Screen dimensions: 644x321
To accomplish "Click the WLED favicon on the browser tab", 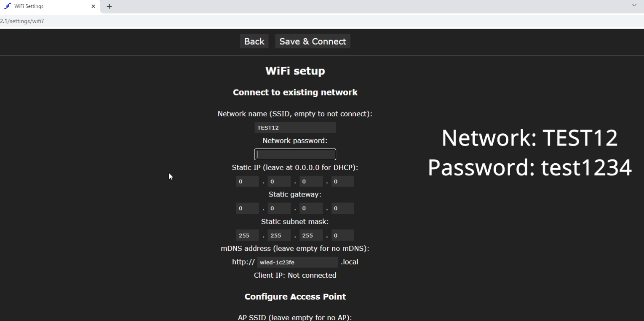I will [x=8, y=6].
